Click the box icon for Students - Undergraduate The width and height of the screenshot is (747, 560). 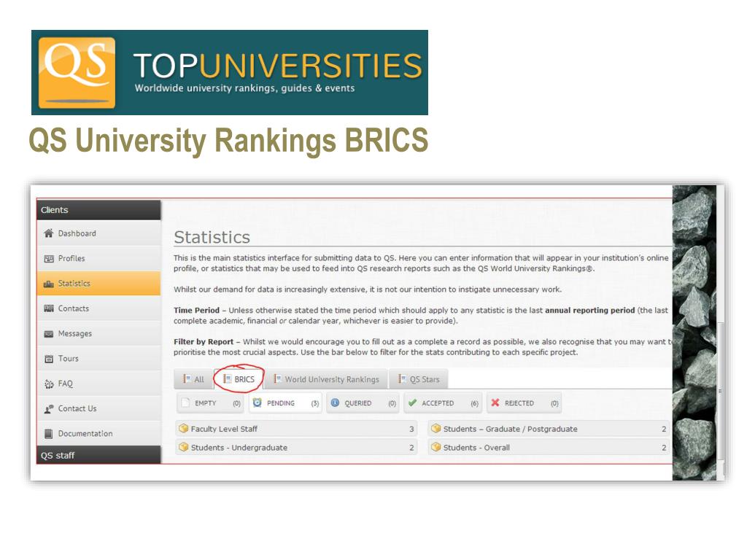tap(183, 447)
